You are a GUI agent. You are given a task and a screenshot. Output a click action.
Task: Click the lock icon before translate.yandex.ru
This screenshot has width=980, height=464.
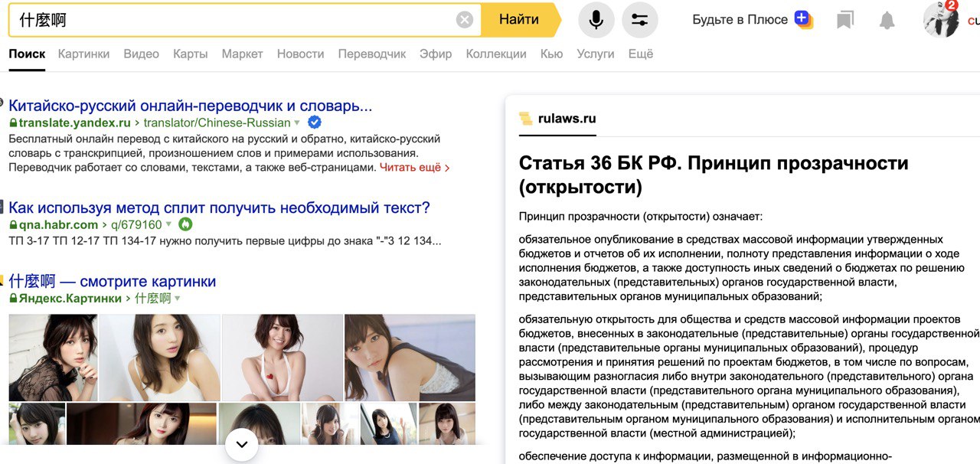click(x=13, y=123)
